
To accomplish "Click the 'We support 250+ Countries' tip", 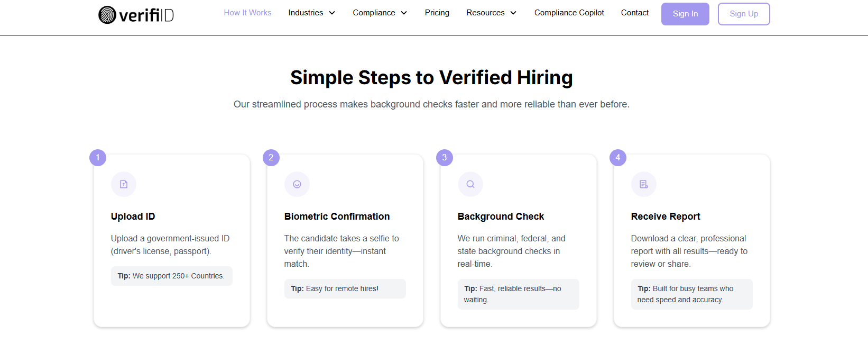I will click(171, 276).
